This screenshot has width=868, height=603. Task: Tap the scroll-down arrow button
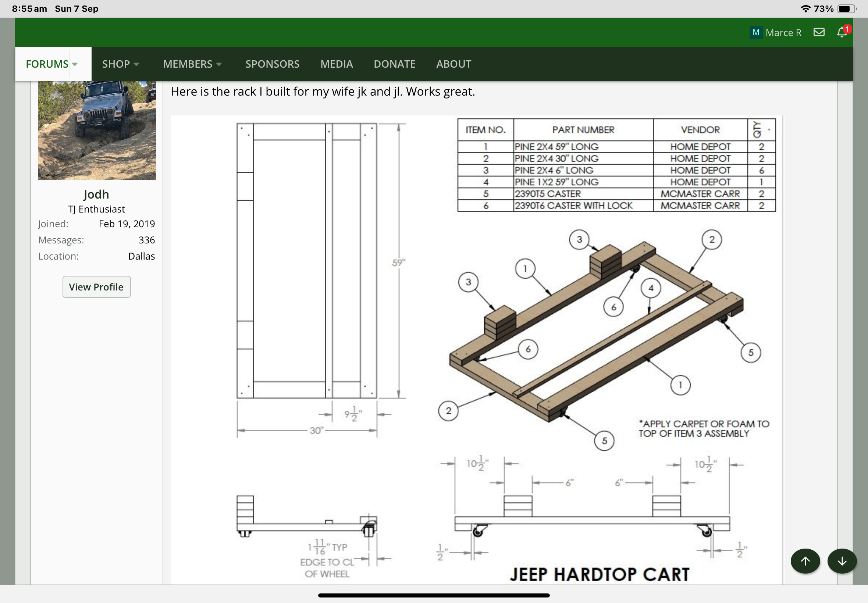click(x=842, y=561)
